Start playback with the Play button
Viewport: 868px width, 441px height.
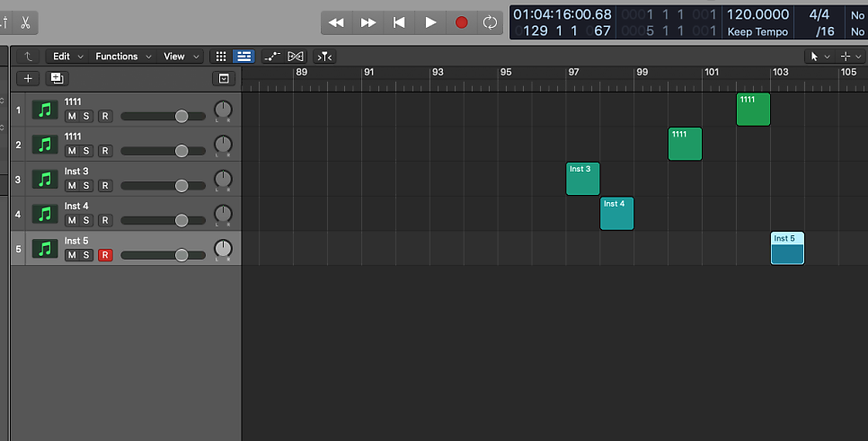[430, 22]
